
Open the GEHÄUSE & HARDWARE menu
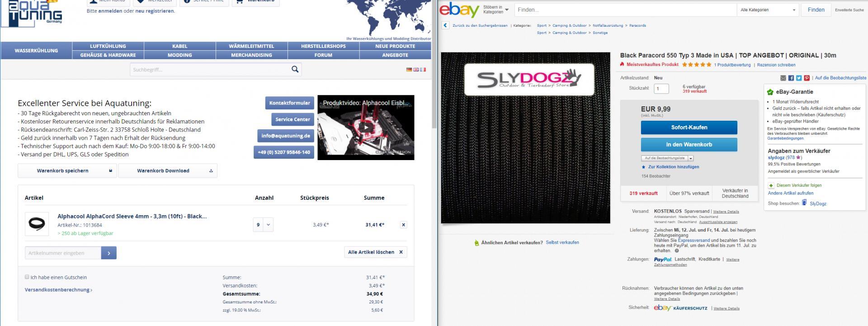coord(108,55)
